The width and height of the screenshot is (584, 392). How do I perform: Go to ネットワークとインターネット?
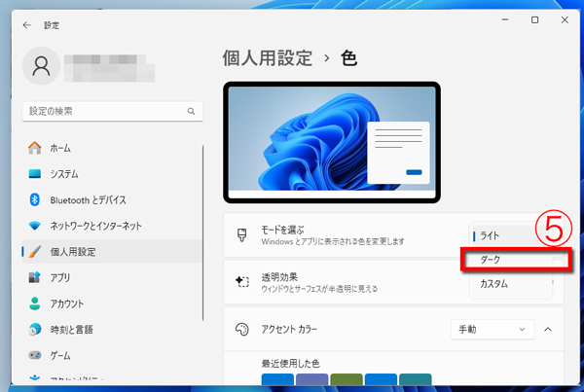pyautogui.click(x=95, y=226)
